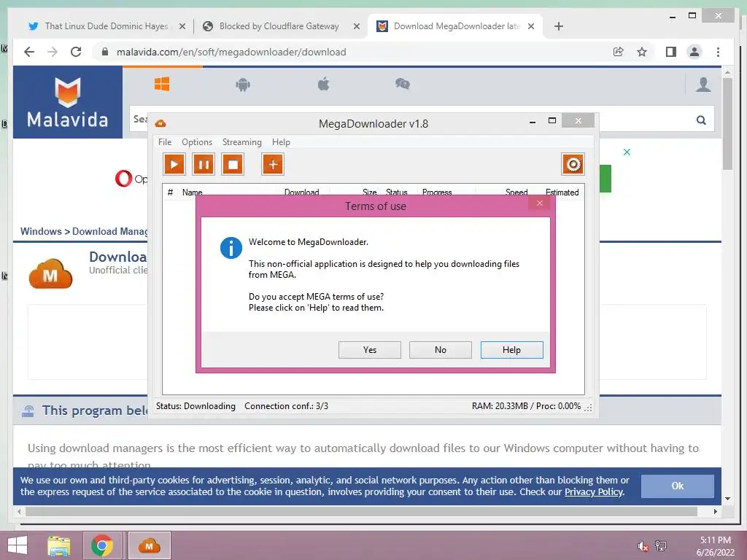Viewport: 747px width, 560px height.
Task: Click the Speed column header
Action: [516, 192]
